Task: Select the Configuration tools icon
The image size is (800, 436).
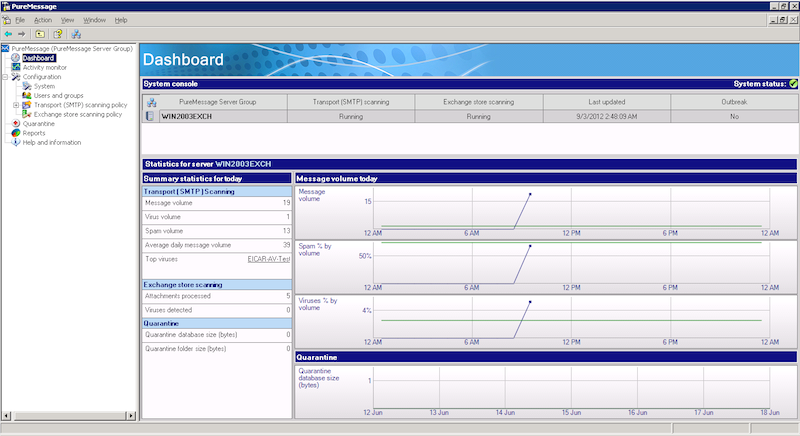Action: point(16,76)
